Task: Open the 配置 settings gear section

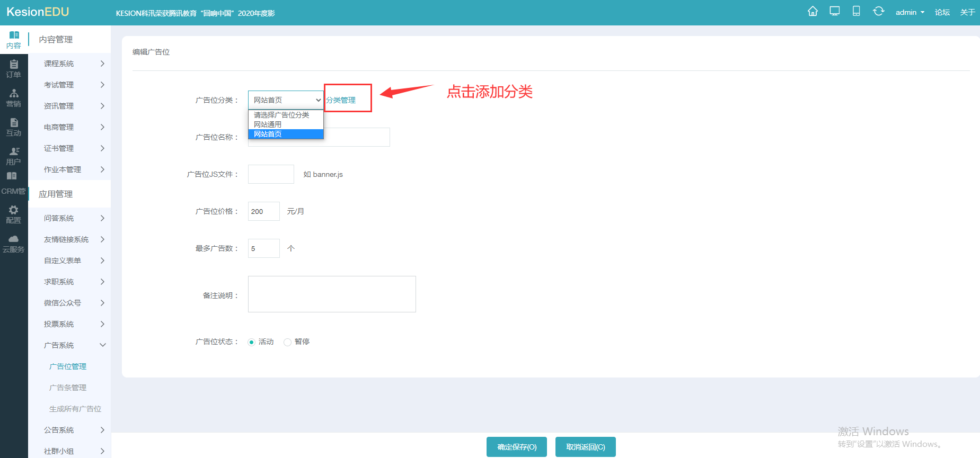Action: (14, 214)
